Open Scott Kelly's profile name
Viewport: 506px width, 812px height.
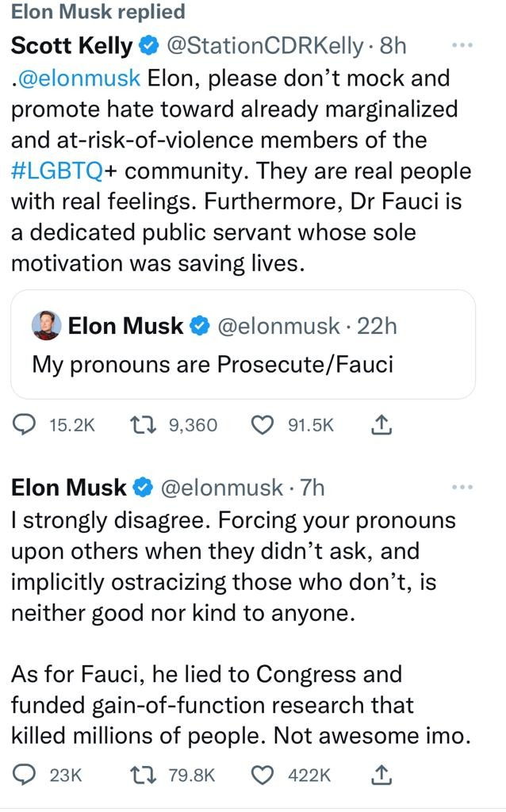71,46
